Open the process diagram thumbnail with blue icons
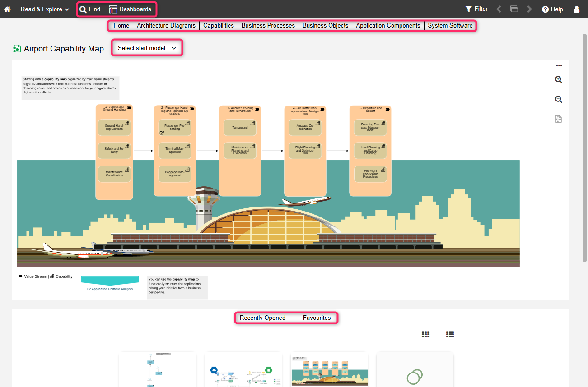Screen dimensions: 588x387 click(243, 369)
